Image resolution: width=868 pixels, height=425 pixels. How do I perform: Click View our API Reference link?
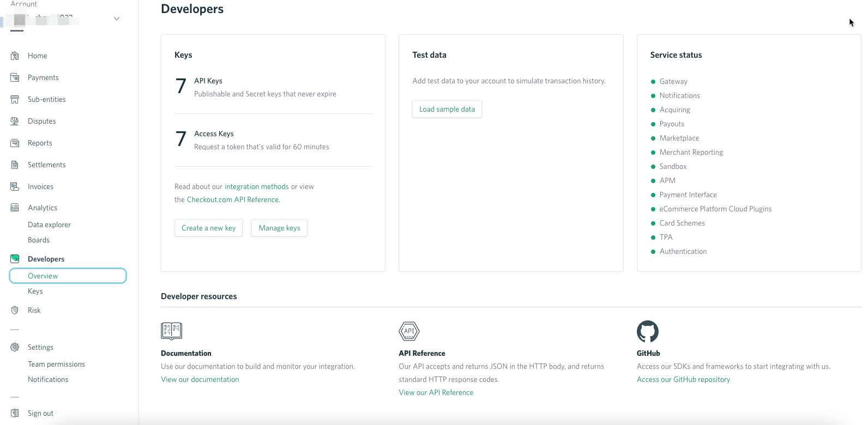click(436, 392)
